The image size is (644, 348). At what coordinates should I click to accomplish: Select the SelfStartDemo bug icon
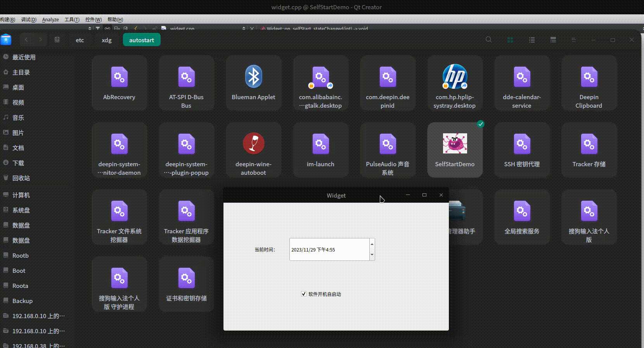455,143
